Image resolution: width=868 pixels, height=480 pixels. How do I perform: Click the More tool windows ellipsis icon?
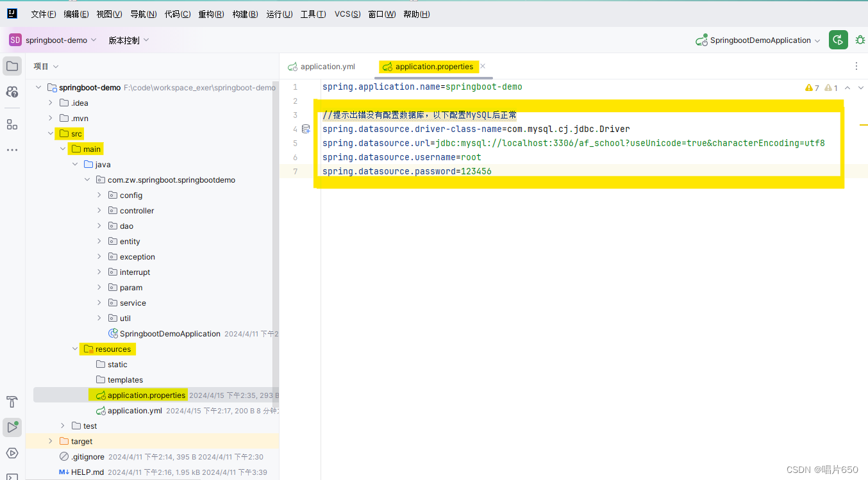[12, 149]
